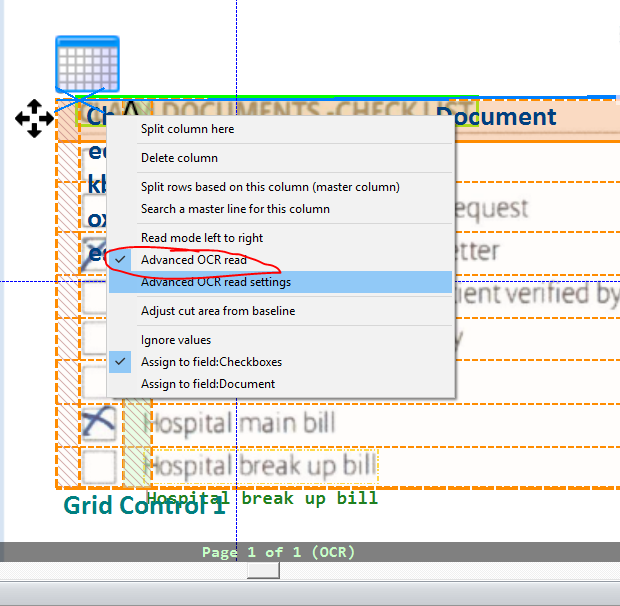Image resolution: width=620 pixels, height=606 pixels.
Task: Open 'Advanced OCR read settings'
Action: 216,282
